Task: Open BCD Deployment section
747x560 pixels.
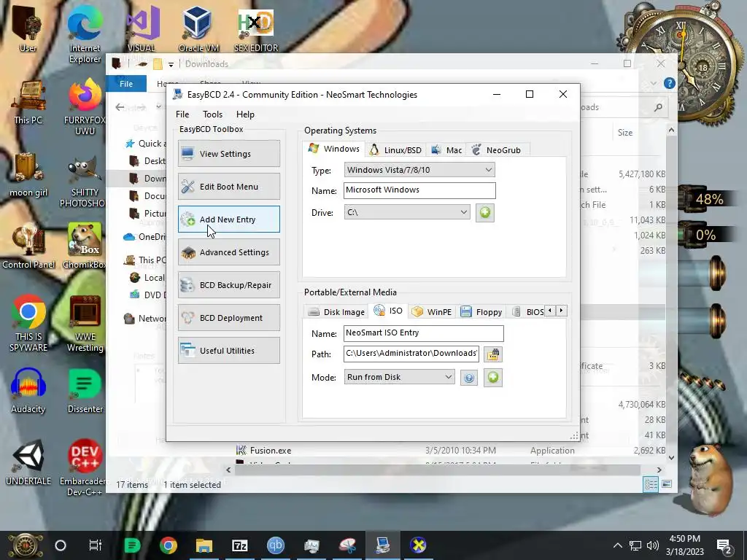Action: pos(228,318)
